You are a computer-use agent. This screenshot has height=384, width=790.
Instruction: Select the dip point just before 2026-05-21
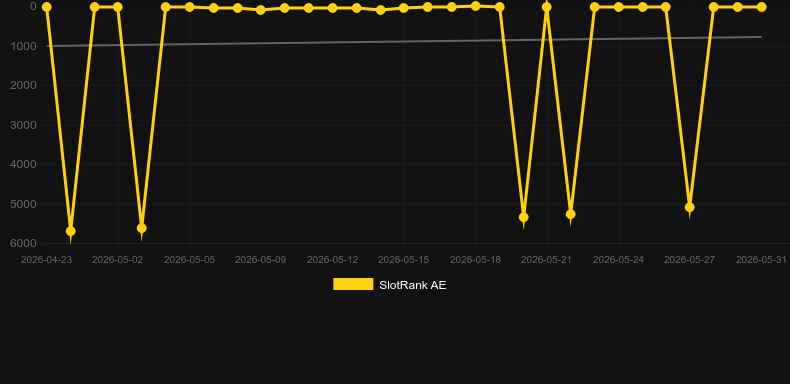523,217
